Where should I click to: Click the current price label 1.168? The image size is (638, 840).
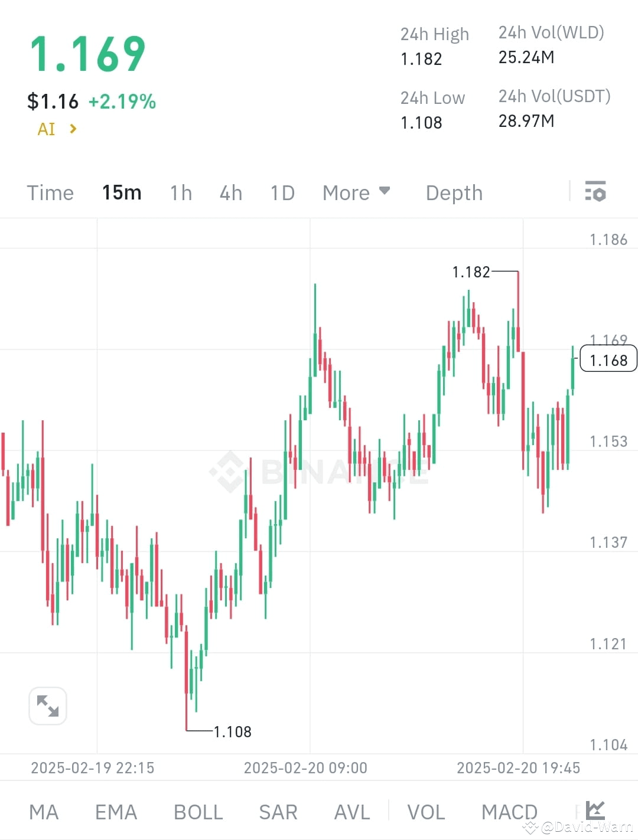[608, 360]
